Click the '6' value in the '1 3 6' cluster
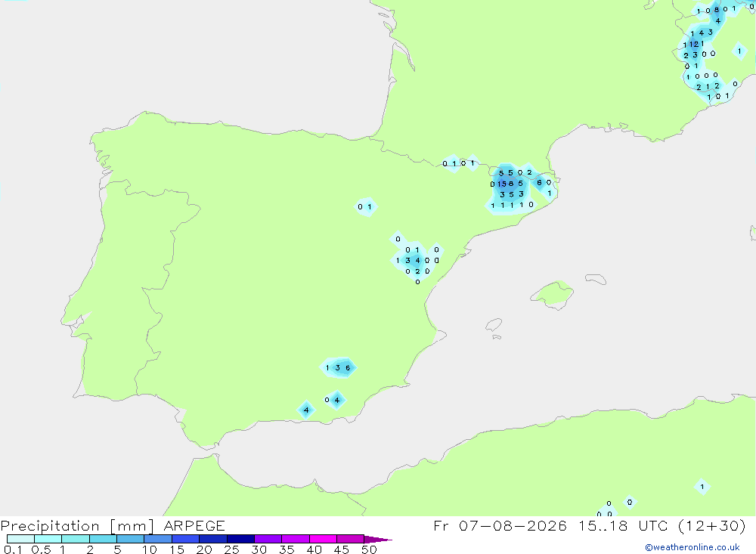This screenshot has height=554, width=756. point(348,368)
